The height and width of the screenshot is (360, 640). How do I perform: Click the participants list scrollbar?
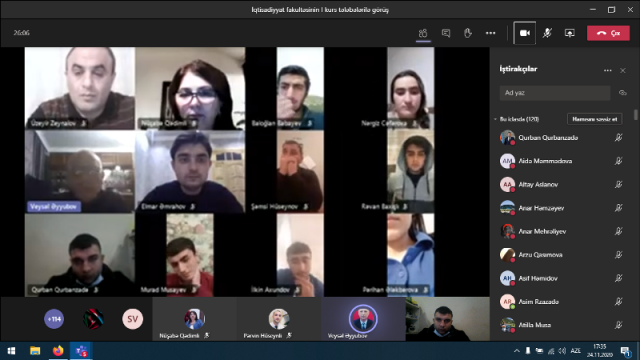[x=636, y=115]
